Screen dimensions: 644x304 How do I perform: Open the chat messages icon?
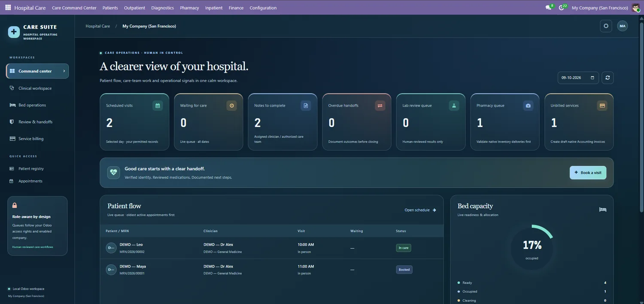click(x=548, y=8)
